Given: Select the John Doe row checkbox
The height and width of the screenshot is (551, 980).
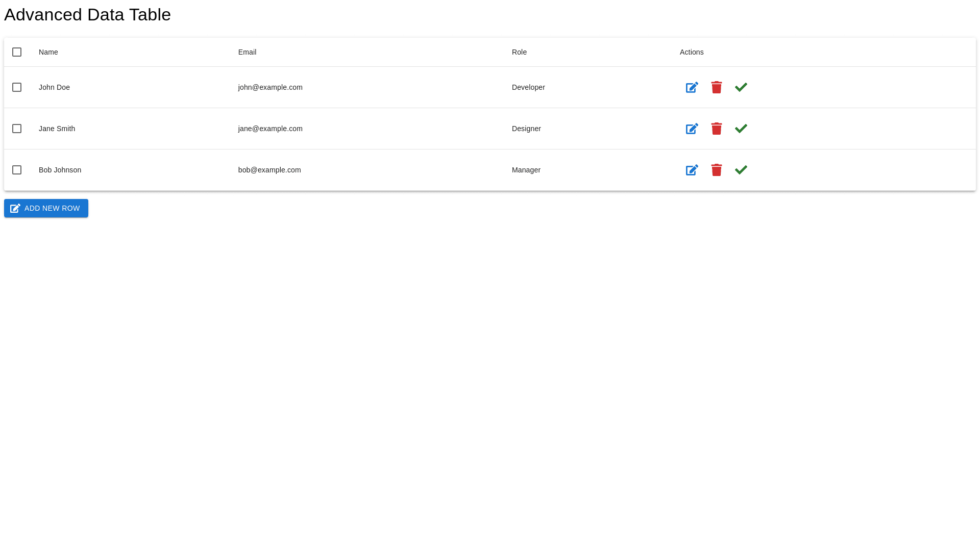Looking at the screenshot, I should [17, 87].
